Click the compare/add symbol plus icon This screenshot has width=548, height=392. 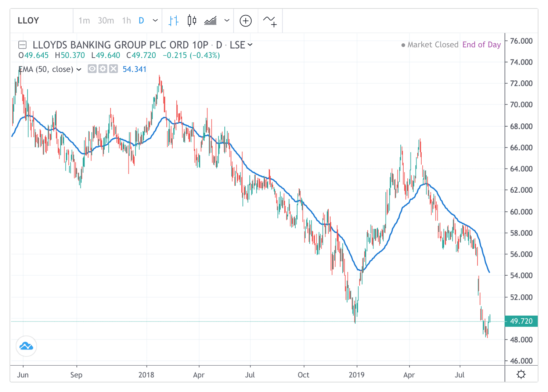(x=246, y=21)
